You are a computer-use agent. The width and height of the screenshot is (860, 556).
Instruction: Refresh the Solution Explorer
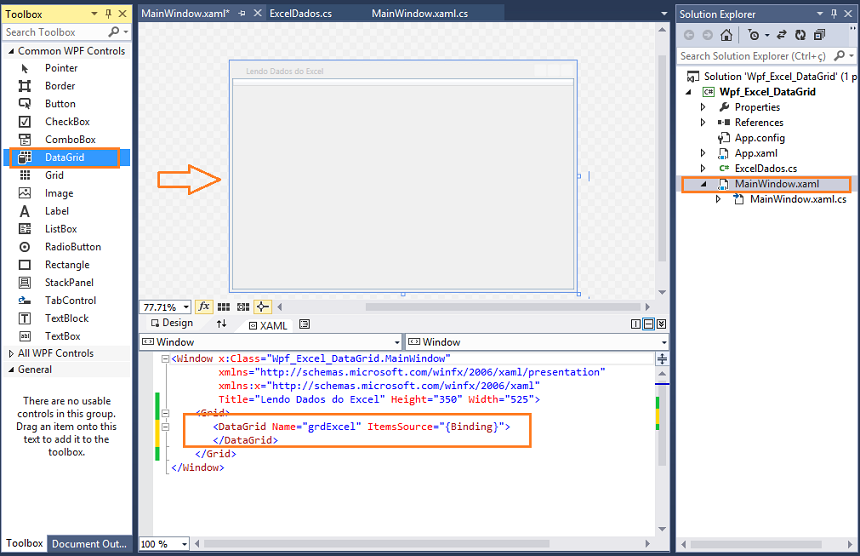(x=801, y=35)
